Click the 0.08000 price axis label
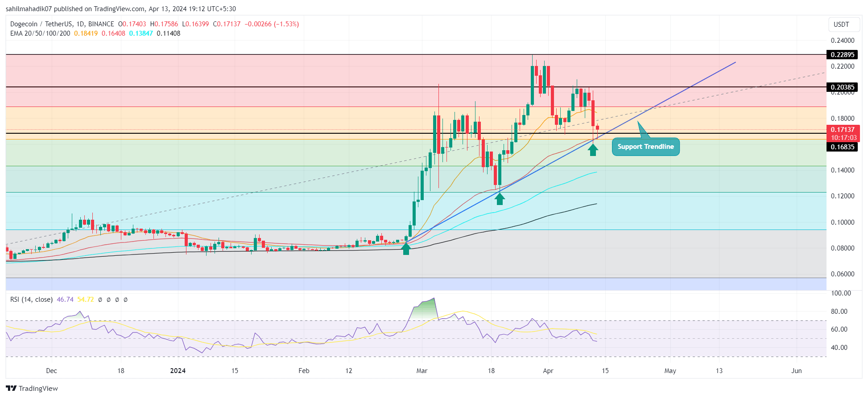 (843, 248)
